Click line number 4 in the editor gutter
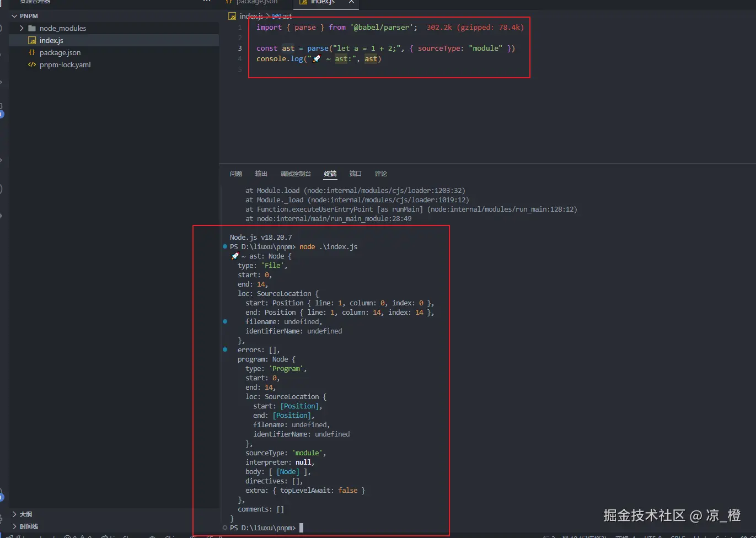Image resolution: width=756 pixels, height=538 pixels. 240,58
